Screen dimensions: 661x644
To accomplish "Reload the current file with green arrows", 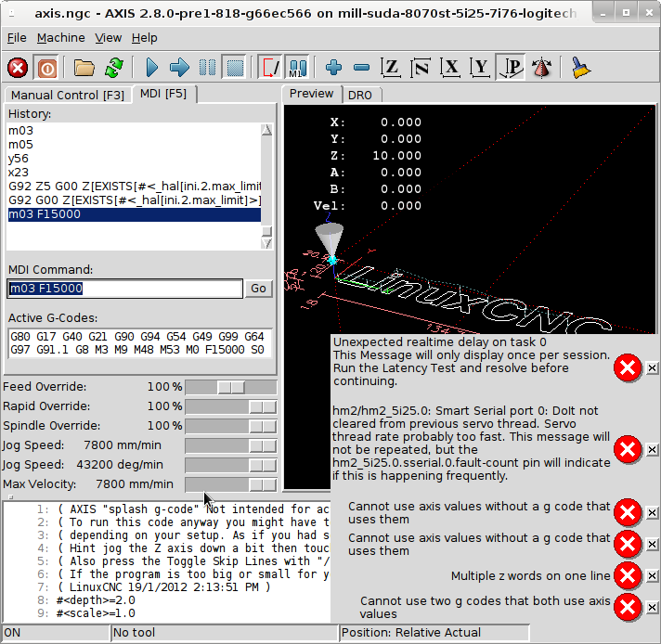I will [114, 68].
